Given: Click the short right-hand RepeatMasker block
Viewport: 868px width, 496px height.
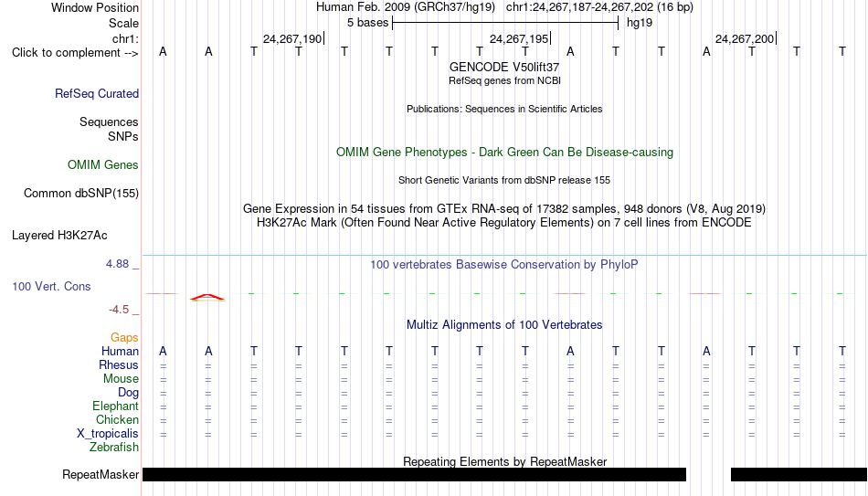Looking at the screenshot, I should pos(799,474).
